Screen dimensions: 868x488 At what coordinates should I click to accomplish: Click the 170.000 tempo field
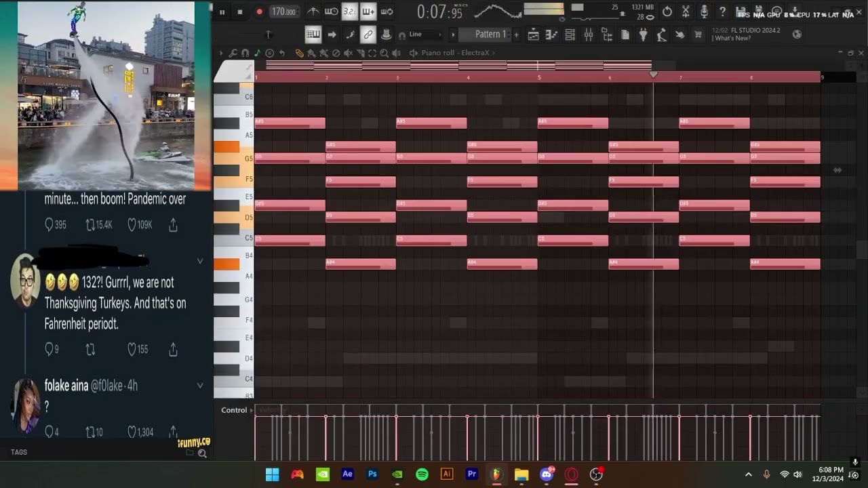point(285,12)
